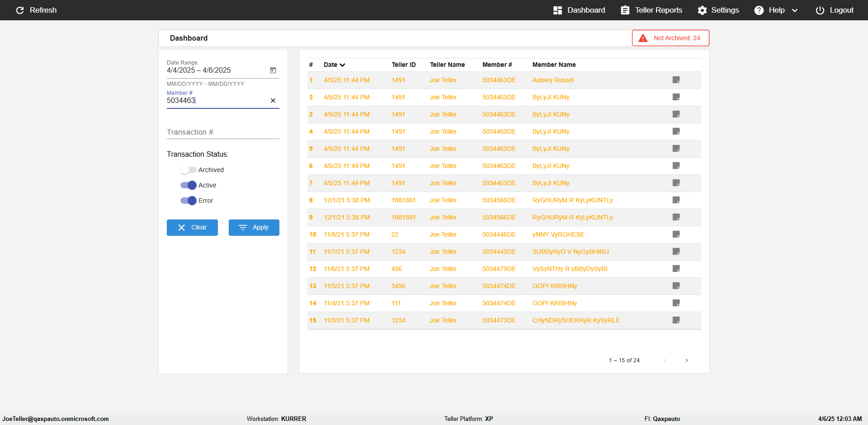Image resolution: width=868 pixels, height=425 pixels.
Task: Open the Teller Reports menu
Action: tap(651, 10)
